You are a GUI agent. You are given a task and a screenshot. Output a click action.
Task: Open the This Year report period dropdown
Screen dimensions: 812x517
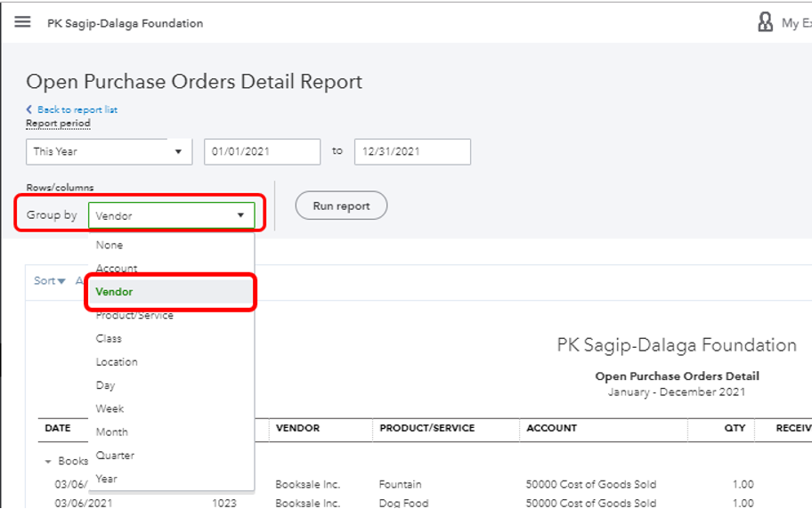click(109, 151)
